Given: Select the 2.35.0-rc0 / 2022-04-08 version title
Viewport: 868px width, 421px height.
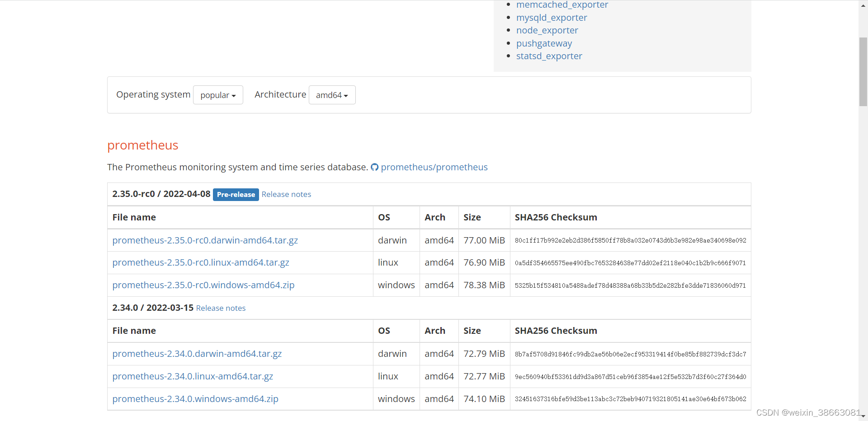Looking at the screenshot, I should 161,194.
